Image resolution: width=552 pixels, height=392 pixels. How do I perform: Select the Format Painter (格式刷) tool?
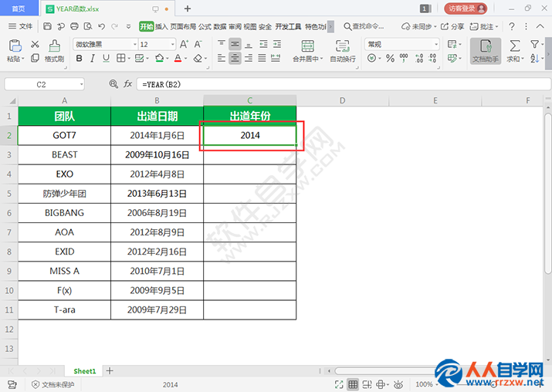click(x=54, y=51)
